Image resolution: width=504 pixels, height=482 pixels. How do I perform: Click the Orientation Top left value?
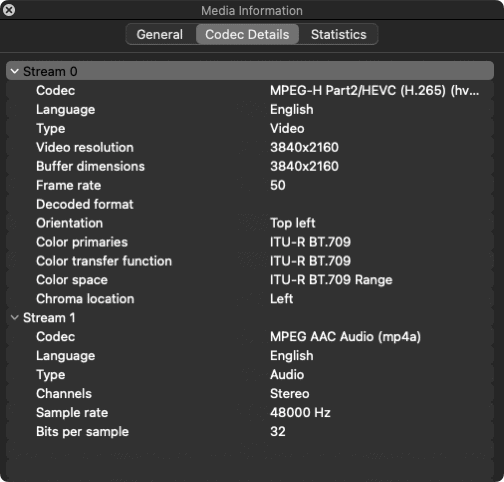coord(292,223)
